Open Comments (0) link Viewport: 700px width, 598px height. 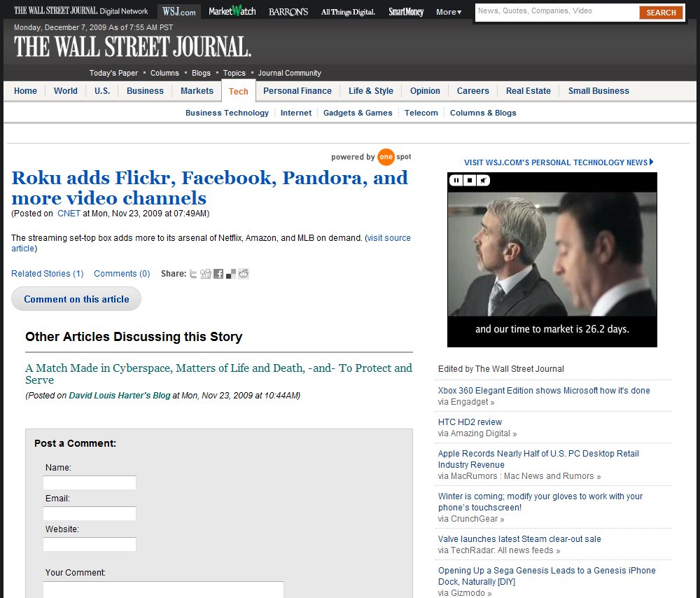tap(122, 274)
